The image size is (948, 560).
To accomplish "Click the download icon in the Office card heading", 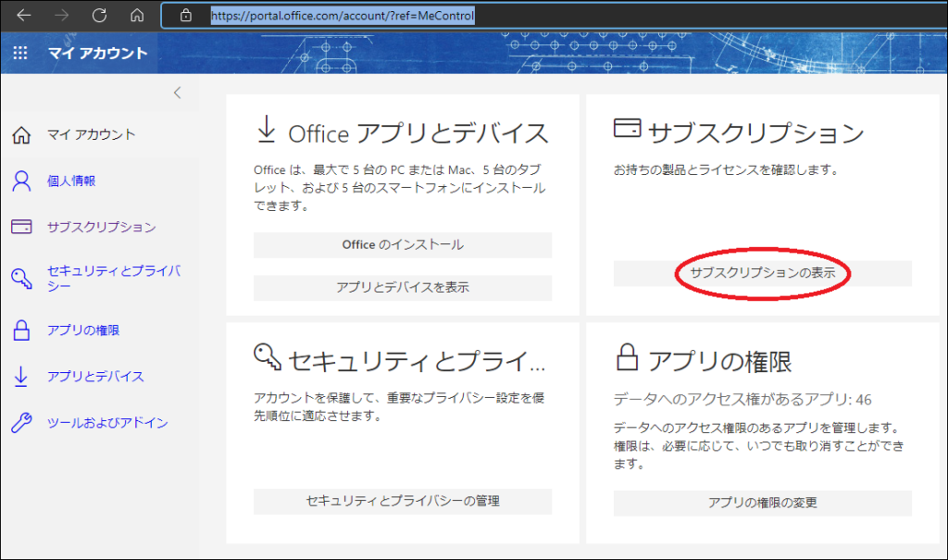I will [x=266, y=130].
